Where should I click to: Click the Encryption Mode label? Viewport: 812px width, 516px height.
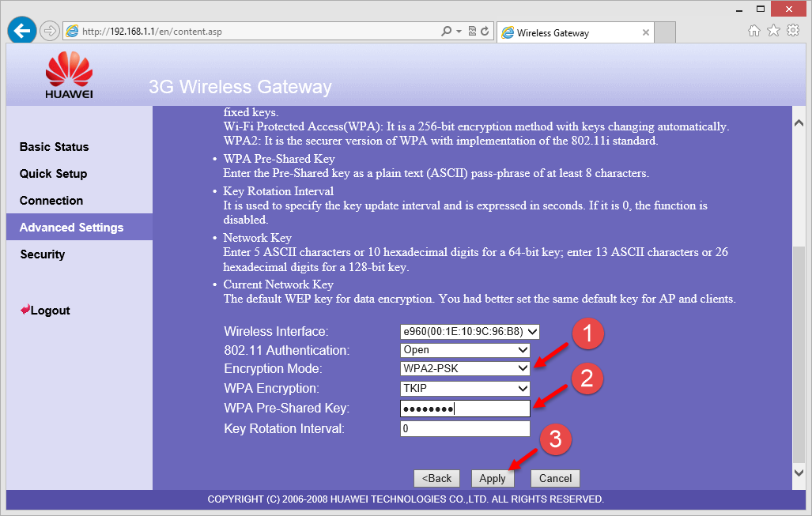tap(273, 368)
